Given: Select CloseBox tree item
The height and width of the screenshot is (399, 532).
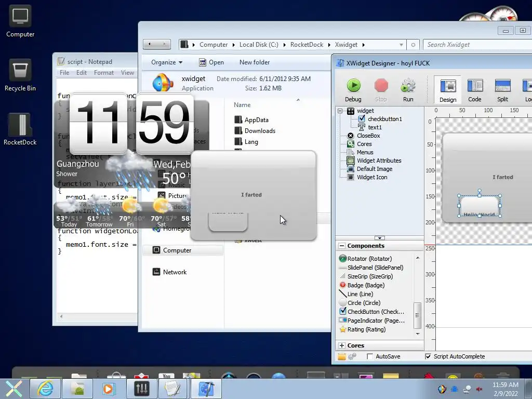Looking at the screenshot, I should [x=368, y=136].
